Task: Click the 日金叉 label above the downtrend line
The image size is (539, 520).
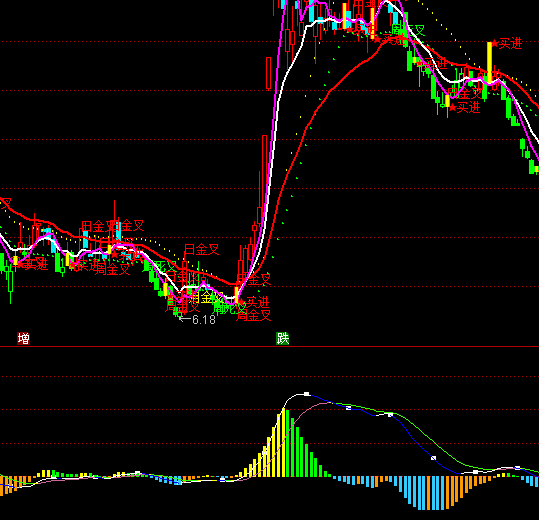Action: [x=201, y=250]
